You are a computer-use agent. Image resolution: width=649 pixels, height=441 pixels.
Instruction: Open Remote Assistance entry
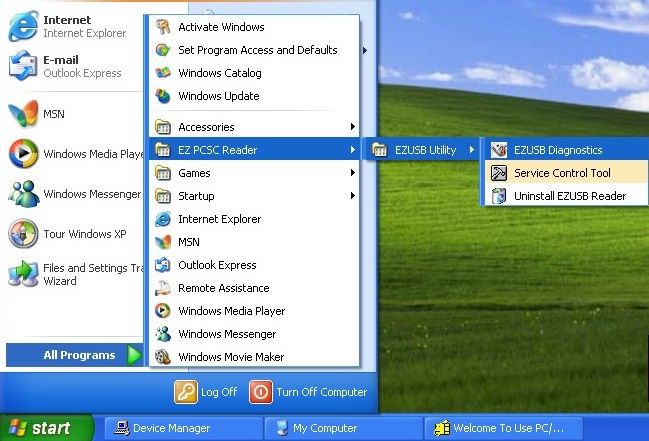click(254, 288)
